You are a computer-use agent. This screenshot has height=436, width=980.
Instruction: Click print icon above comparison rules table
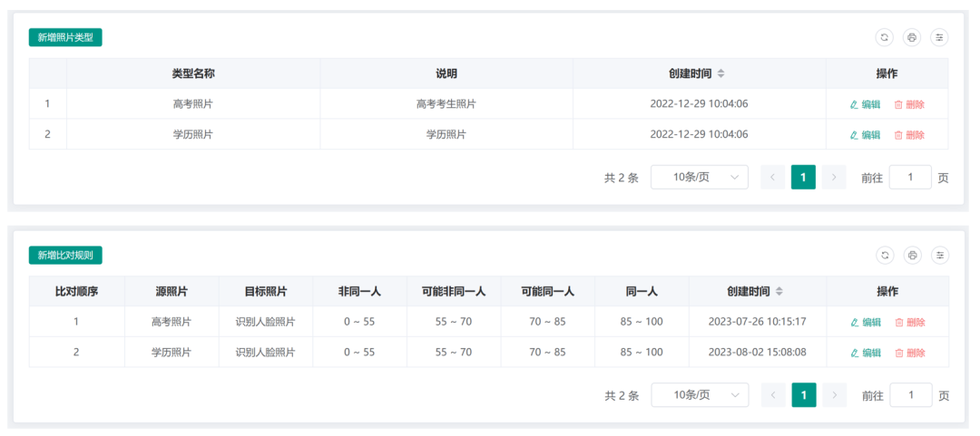pos(913,255)
